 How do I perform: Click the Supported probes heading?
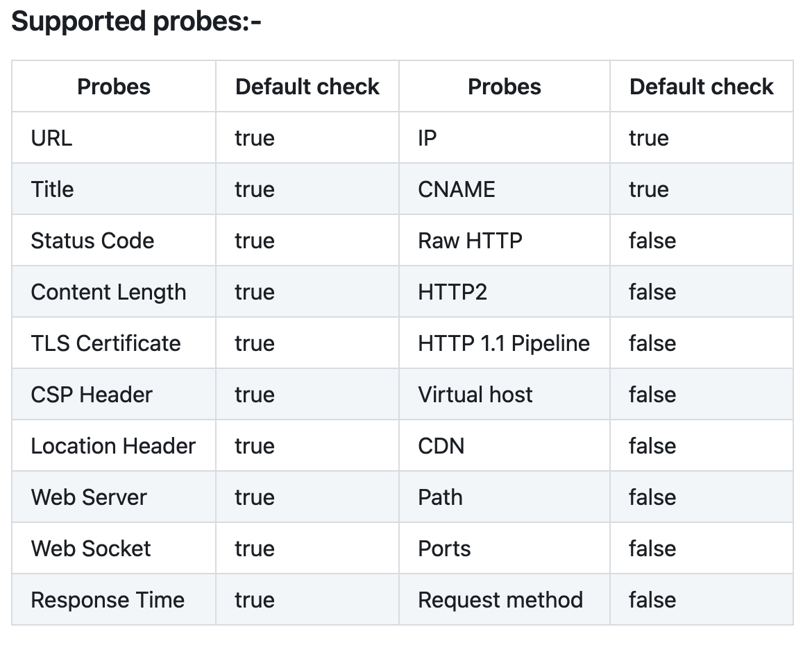pos(136,21)
